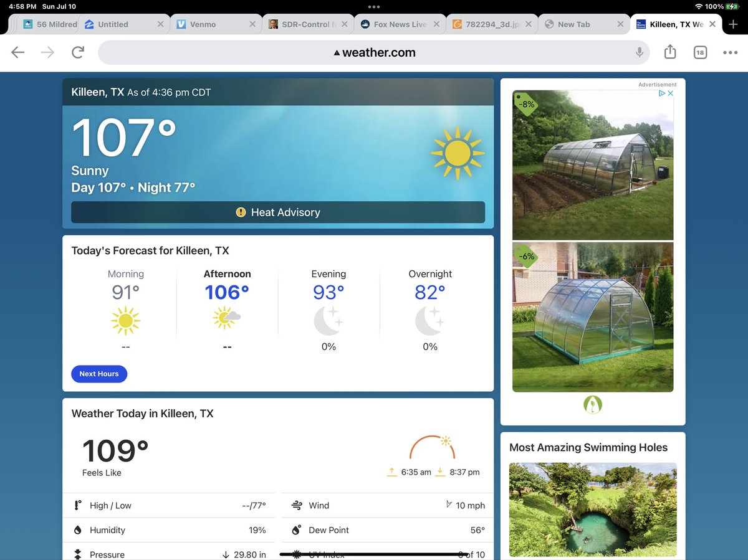Open the Morning 91° forecast
The height and width of the screenshot is (560, 748).
[125, 310]
